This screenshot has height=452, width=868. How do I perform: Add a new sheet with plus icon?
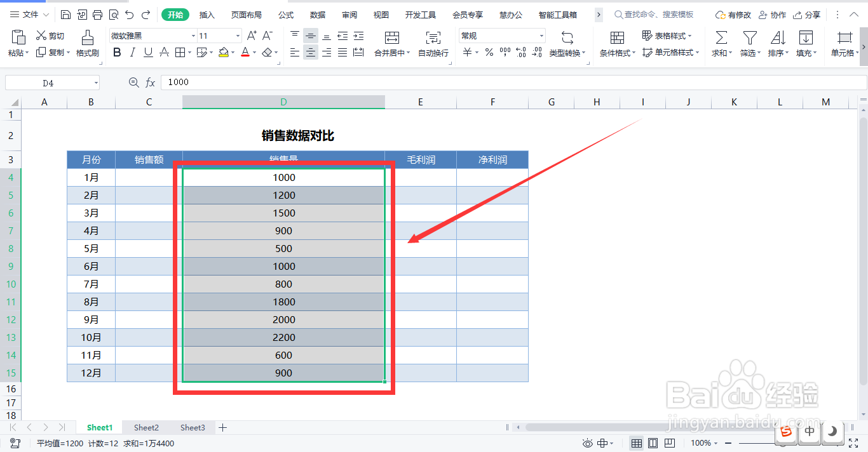[x=222, y=428]
